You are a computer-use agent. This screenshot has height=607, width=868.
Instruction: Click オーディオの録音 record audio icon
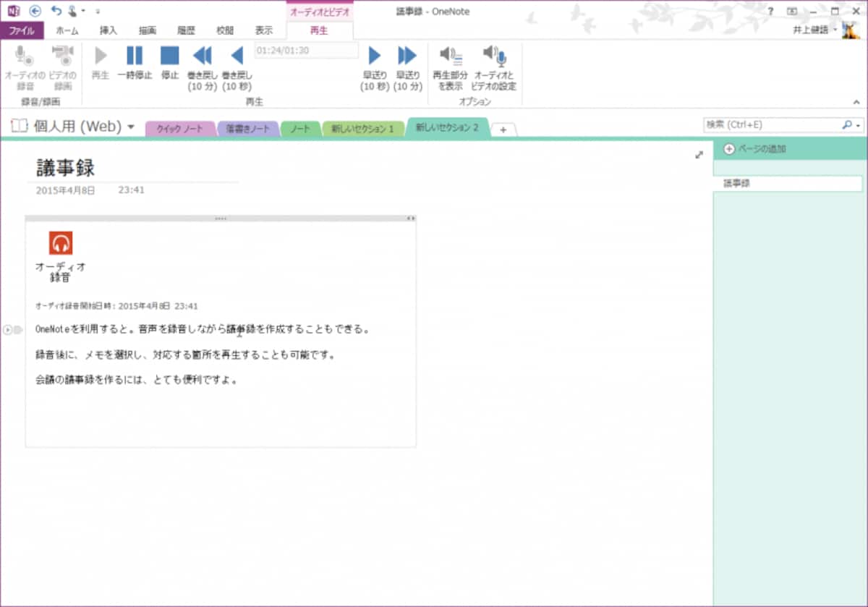[x=25, y=67]
